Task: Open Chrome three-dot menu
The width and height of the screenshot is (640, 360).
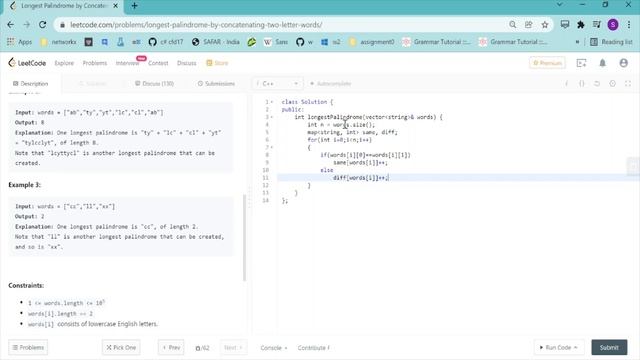Action: tap(629, 25)
